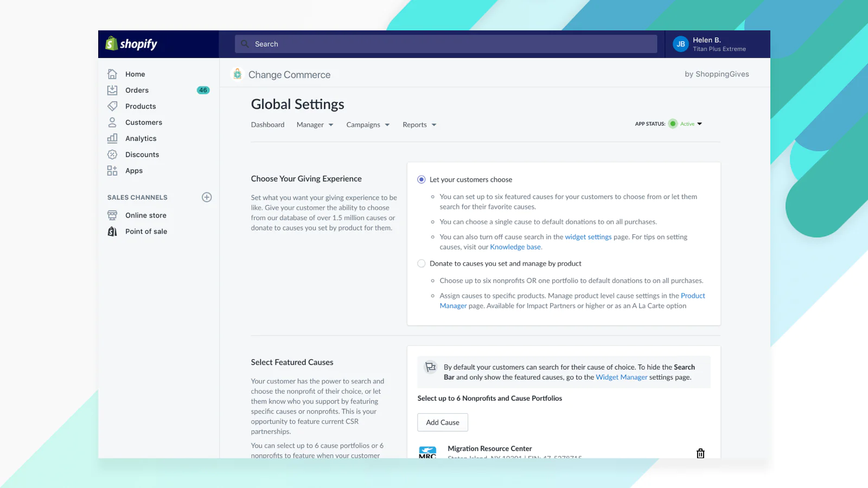Open the Reports dropdown menu
The height and width of the screenshot is (488, 868).
coord(419,125)
